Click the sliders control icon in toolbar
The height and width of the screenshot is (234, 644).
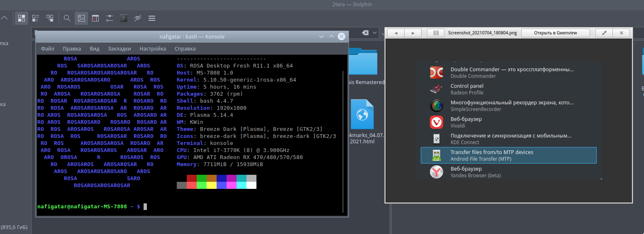click(x=109, y=18)
